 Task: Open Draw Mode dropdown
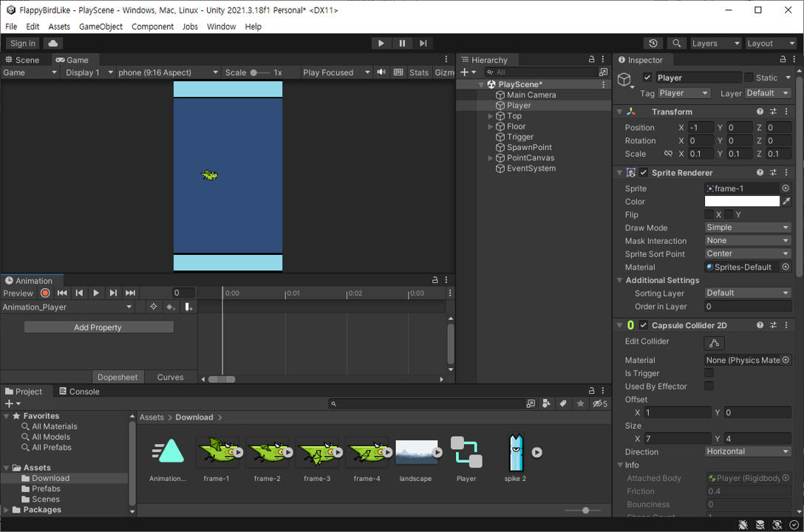(x=748, y=227)
